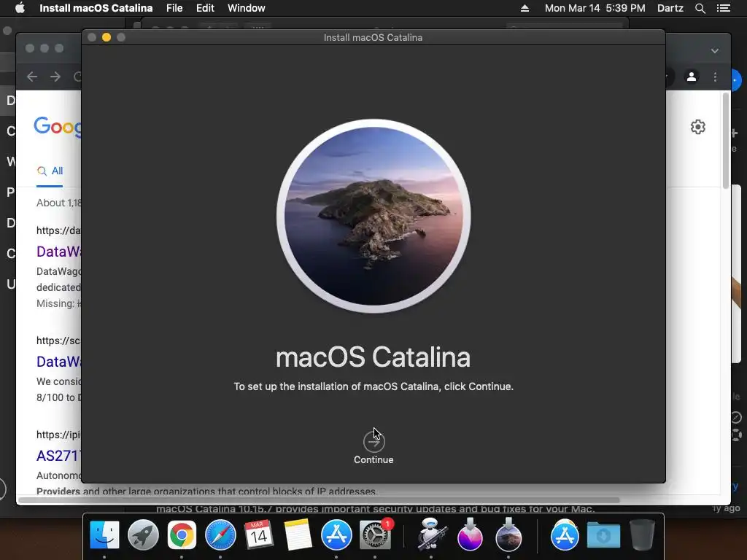Viewport: 747px width, 560px height.
Task: Open Automator from the Dock
Action: tap(431, 534)
